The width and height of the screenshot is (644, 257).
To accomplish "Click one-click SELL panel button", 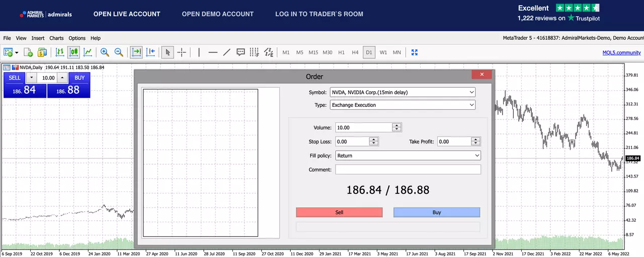I will coord(15,78).
